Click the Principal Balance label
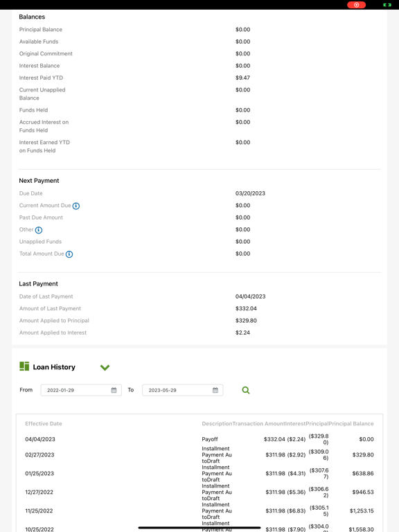 pyautogui.click(x=41, y=30)
